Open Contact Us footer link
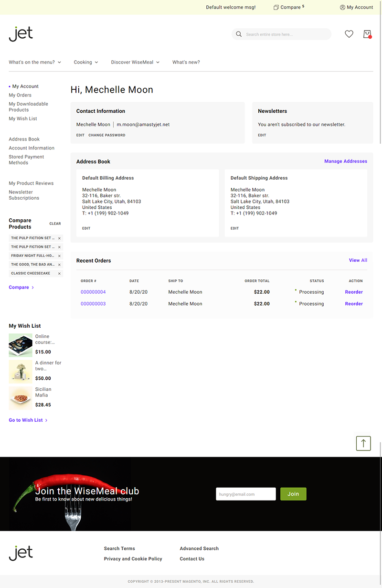This screenshot has height=588, width=382. [x=192, y=559]
